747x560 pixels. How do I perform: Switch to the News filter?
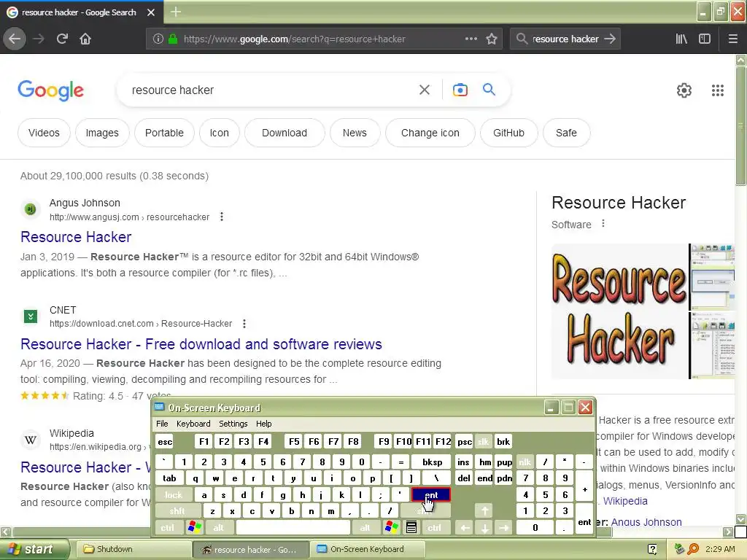(x=355, y=133)
